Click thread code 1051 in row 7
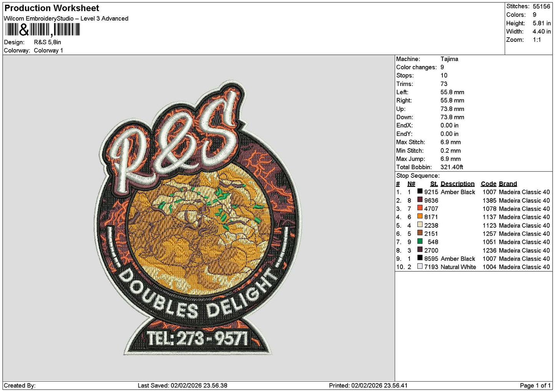 [x=489, y=242]
